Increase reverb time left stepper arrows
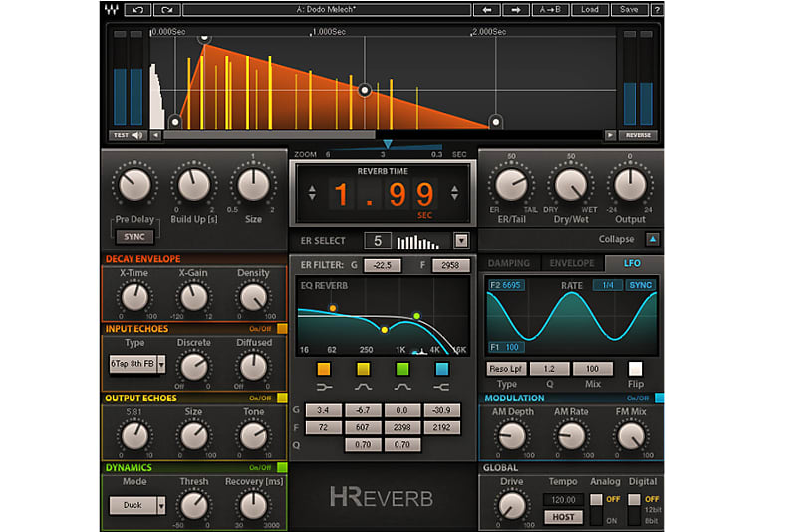The width and height of the screenshot is (797, 532). (312, 193)
